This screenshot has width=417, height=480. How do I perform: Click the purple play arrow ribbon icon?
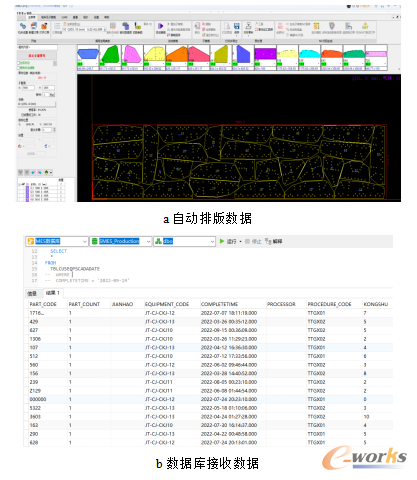click(x=160, y=26)
